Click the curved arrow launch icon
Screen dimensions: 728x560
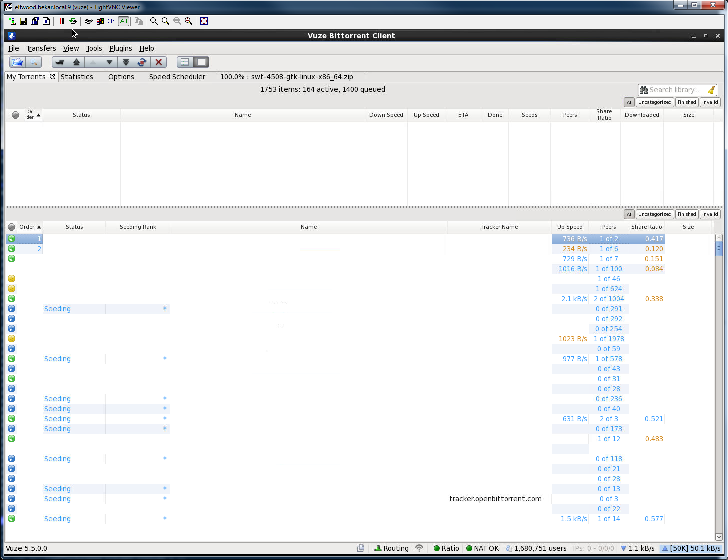click(x=60, y=62)
